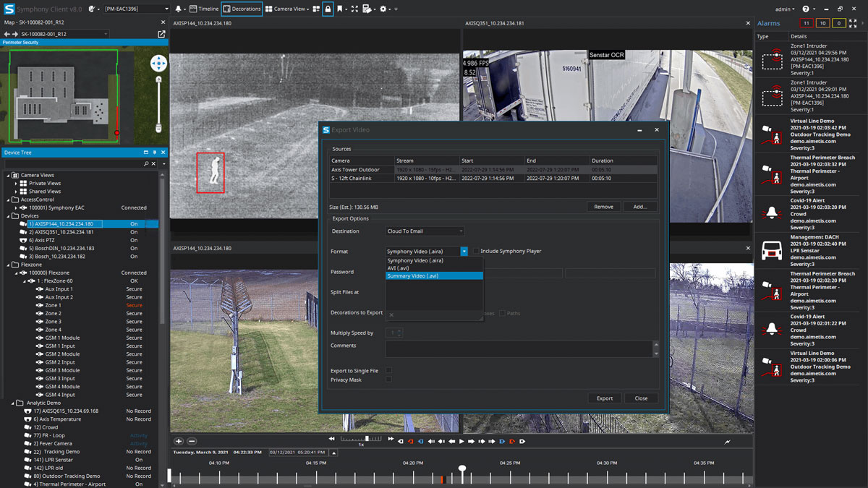This screenshot has height=488, width=868.
Task: Open the server selector PM-EAC1396 dropdown
Action: 136,9
